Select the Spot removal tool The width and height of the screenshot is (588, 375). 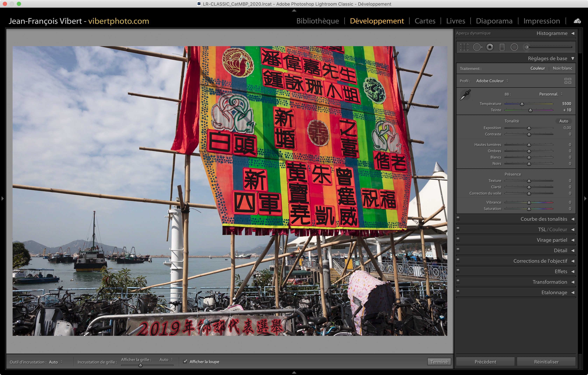click(477, 47)
